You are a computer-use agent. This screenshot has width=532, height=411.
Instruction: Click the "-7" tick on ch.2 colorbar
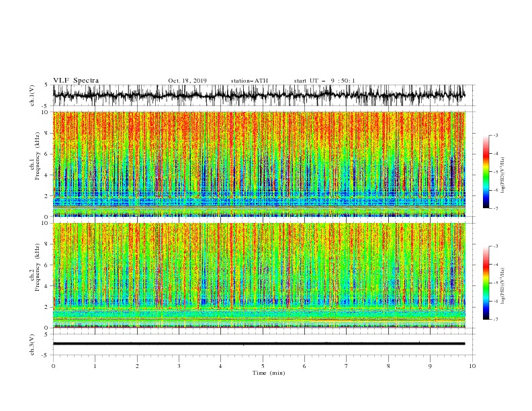click(495, 320)
